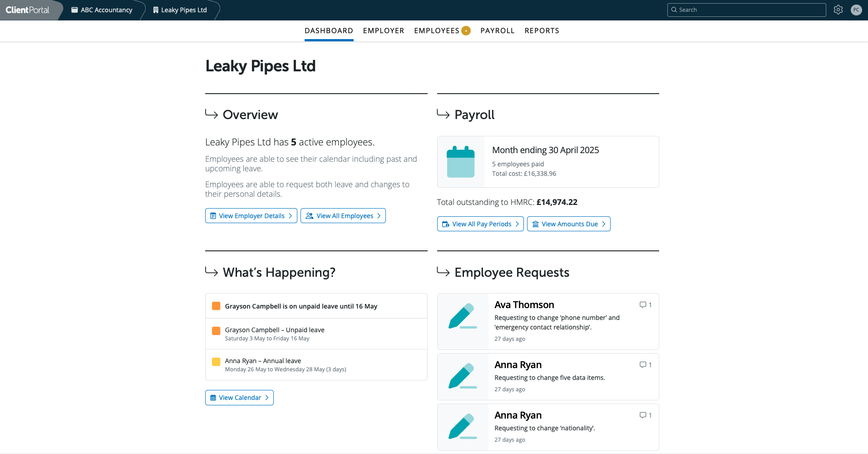The height and width of the screenshot is (454, 868).
Task: Click View Employer Details button
Action: [251, 216]
